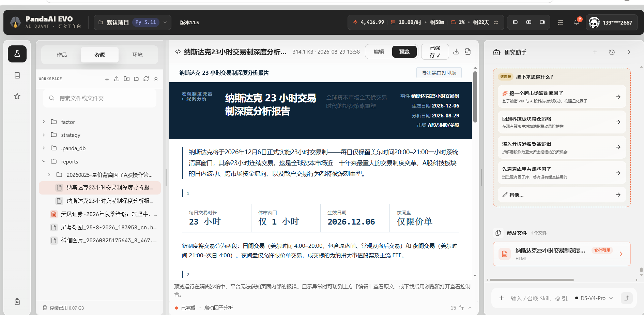Open the DS-V4-Pro model dropdown
Image resolution: width=644 pixels, height=315 pixels.
click(594, 298)
